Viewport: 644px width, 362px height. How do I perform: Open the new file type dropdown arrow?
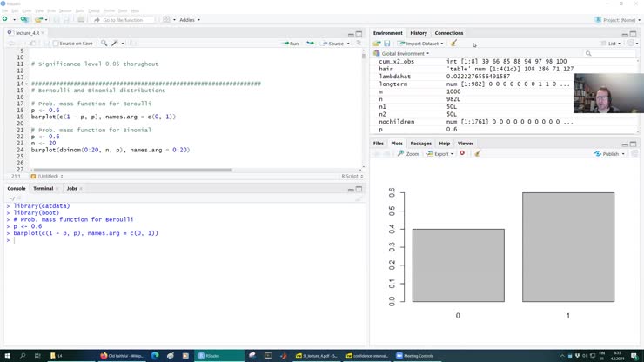(14, 20)
